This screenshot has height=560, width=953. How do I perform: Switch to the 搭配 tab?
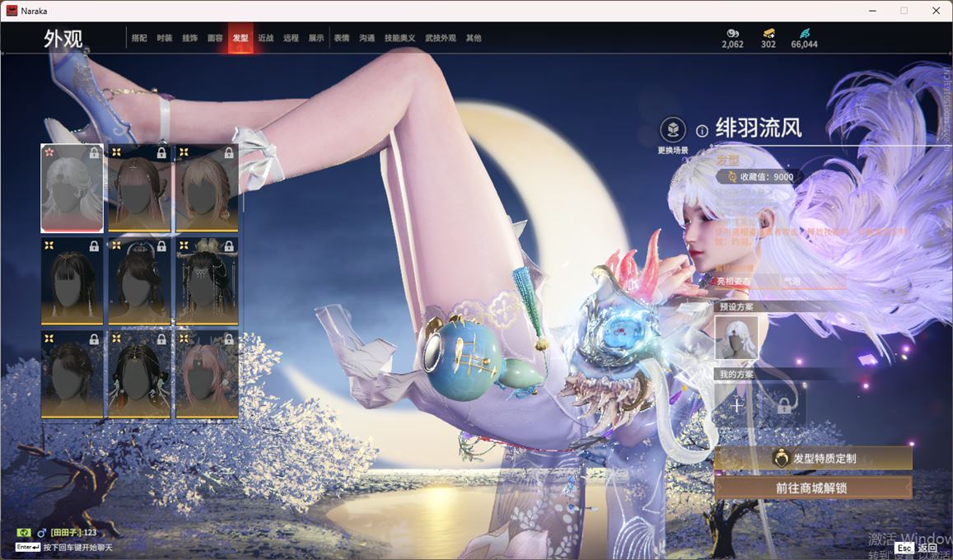point(139,38)
